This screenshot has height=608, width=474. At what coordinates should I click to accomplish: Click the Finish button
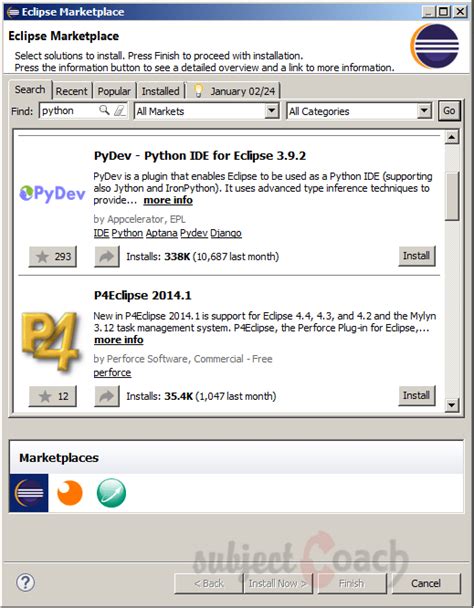point(351,583)
